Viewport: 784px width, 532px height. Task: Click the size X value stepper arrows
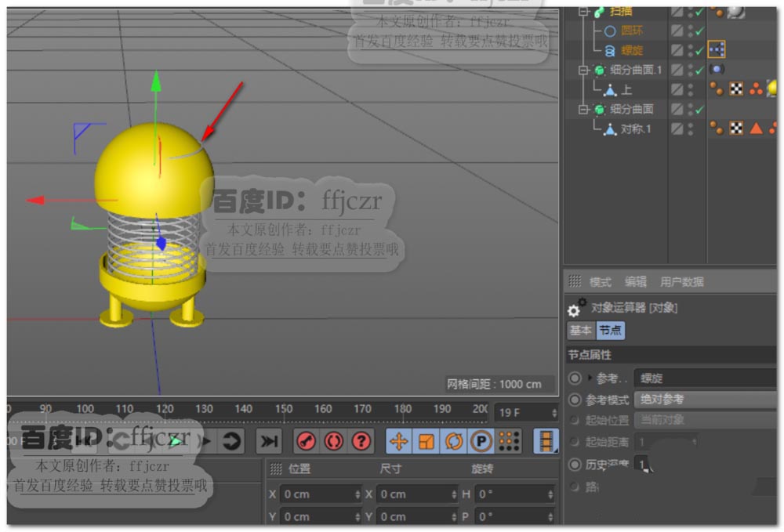click(x=454, y=494)
